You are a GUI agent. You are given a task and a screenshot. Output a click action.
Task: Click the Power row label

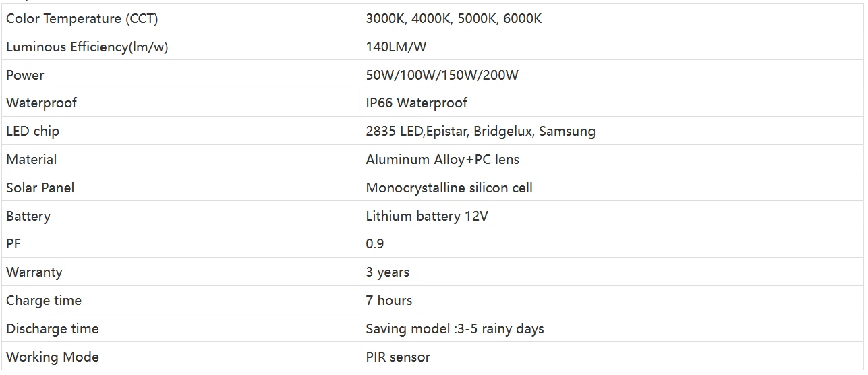pyautogui.click(x=25, y=75)
